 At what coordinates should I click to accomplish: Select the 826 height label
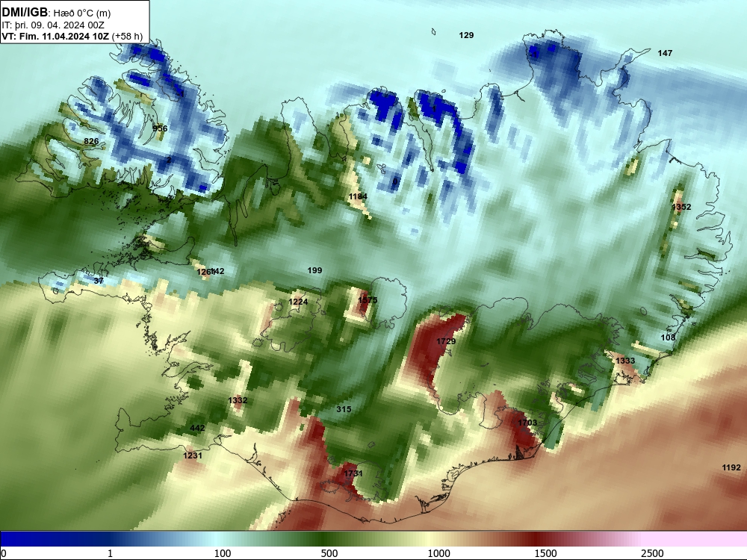click(91, 141)
